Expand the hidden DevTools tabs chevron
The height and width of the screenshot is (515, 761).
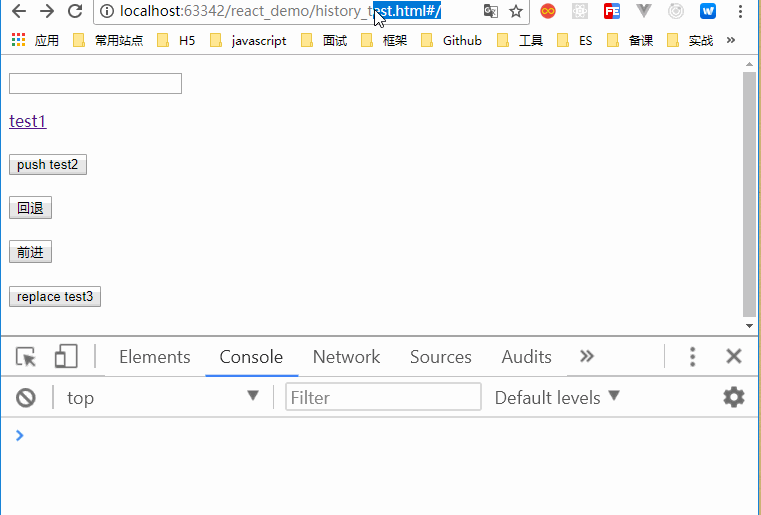587,357
